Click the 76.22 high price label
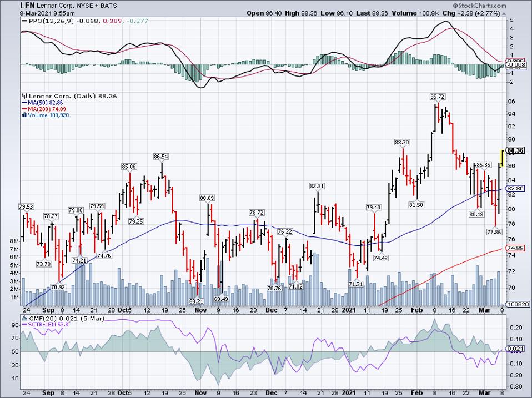 tap(285, 231)
